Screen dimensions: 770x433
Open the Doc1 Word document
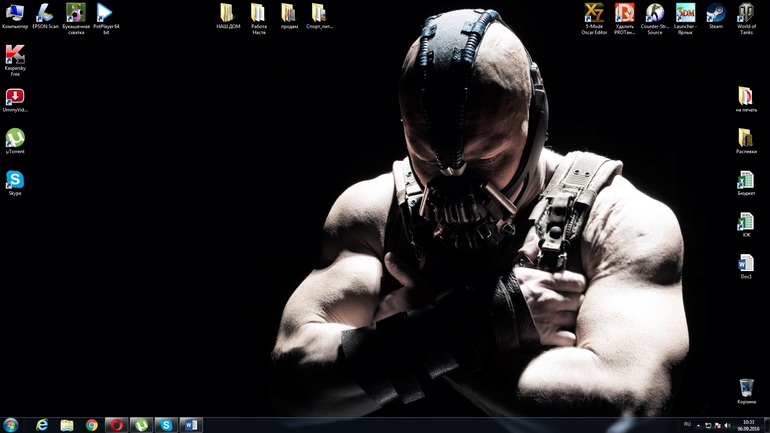tap(746, 263)
